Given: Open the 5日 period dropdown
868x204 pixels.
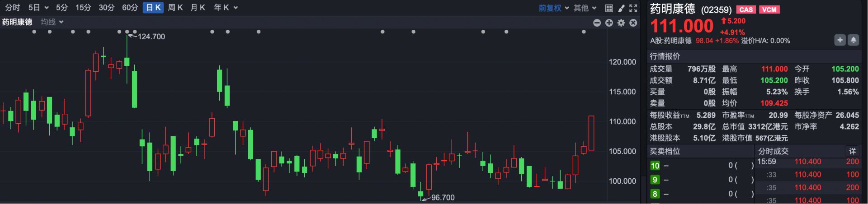Looking at the screenshot, I should coord(38,8).
